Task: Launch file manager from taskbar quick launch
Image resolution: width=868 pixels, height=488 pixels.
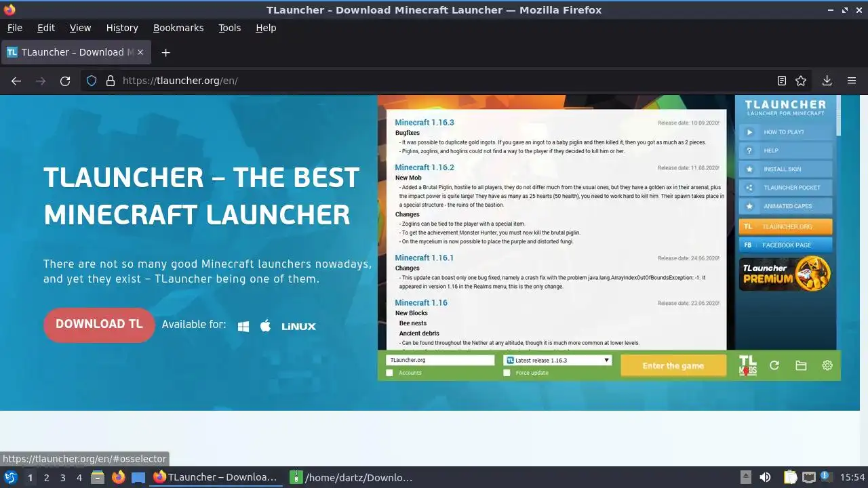Action: (x=97, y=477)
